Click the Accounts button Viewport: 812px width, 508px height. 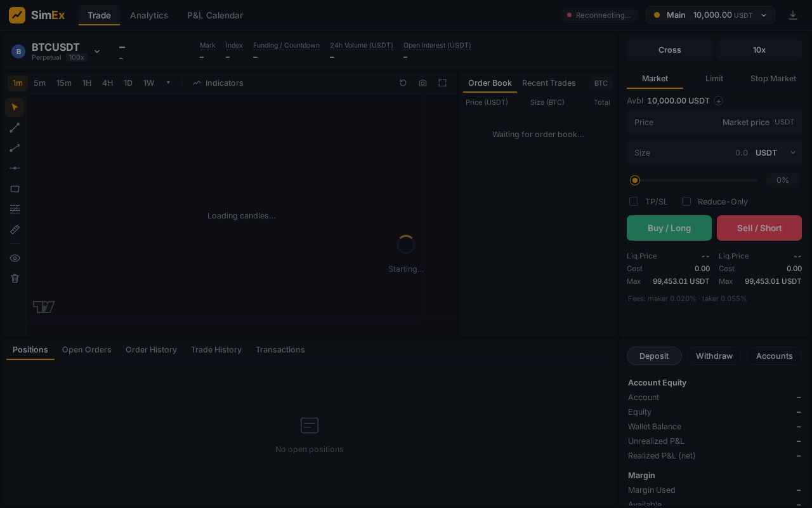[x=775, y=356]
